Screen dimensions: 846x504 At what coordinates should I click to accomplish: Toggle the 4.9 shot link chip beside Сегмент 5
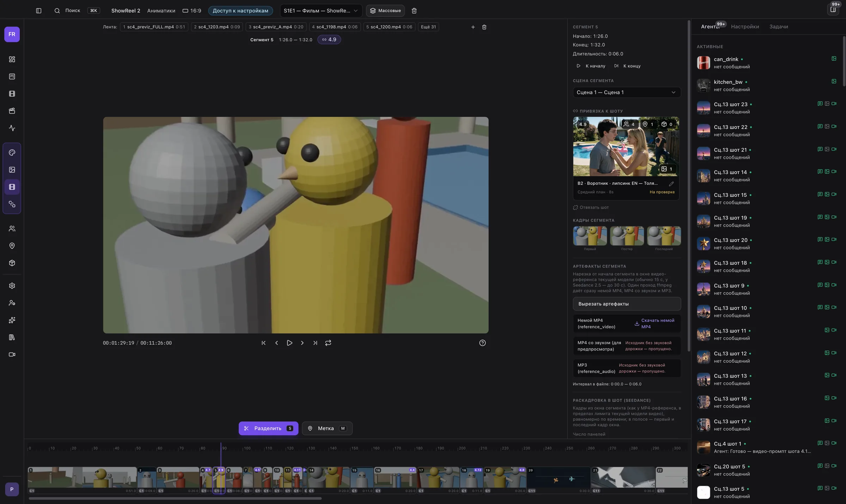[x=329, y=39]
